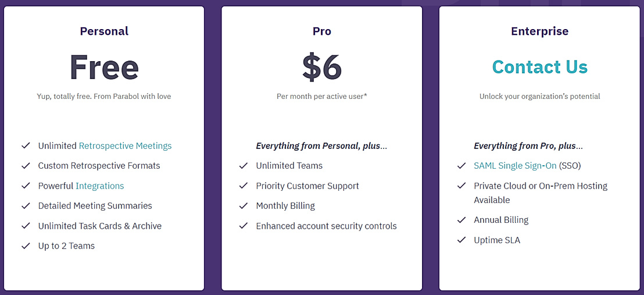Image resolution: width=644 pixels, height=295 pixels.
Task: Follow the Integrations link
Action: (99, 186)
